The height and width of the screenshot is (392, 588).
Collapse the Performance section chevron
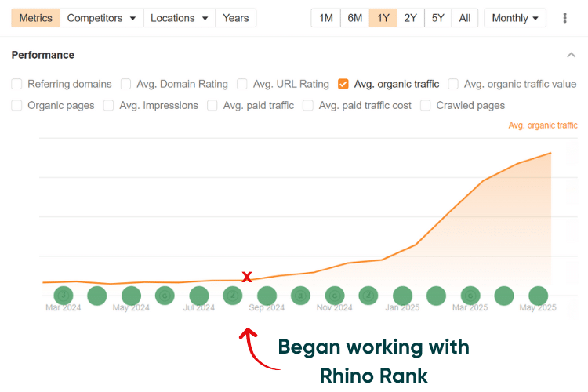571,55
